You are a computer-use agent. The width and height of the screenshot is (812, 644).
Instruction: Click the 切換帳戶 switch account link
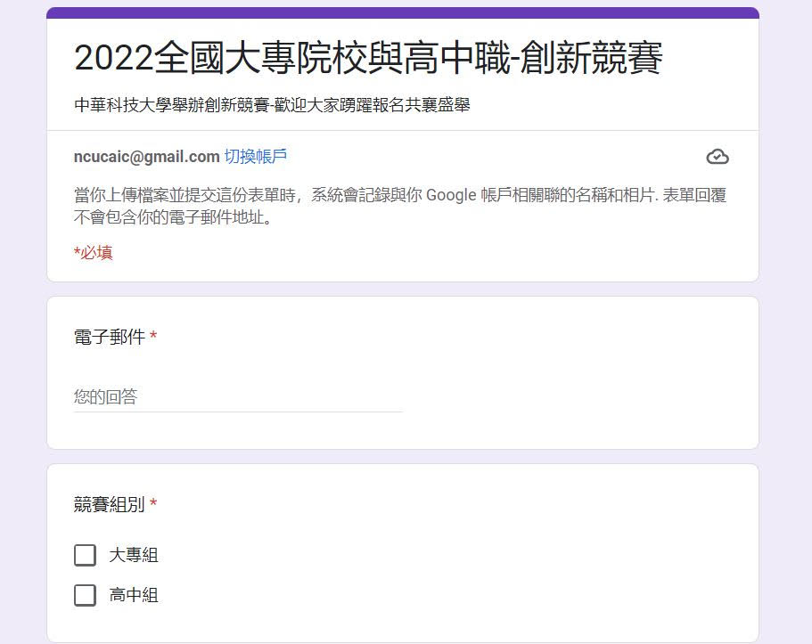(255, 157)
